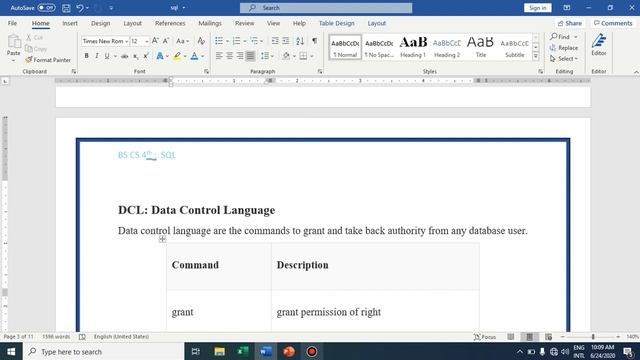Click the Align Right icon

[x=240, y=56]
